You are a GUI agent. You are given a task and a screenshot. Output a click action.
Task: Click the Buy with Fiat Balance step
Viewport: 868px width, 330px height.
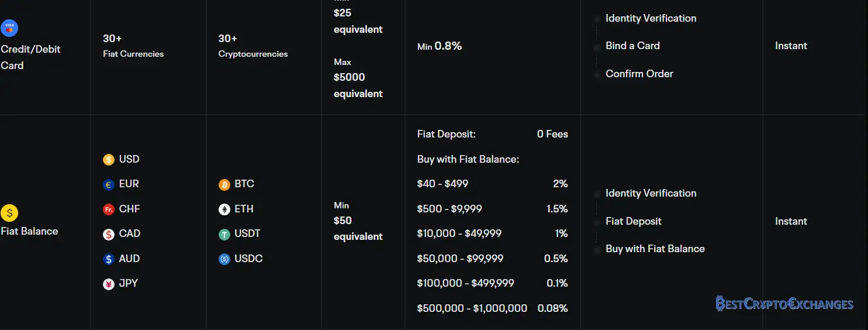click(x=655, y=249)
